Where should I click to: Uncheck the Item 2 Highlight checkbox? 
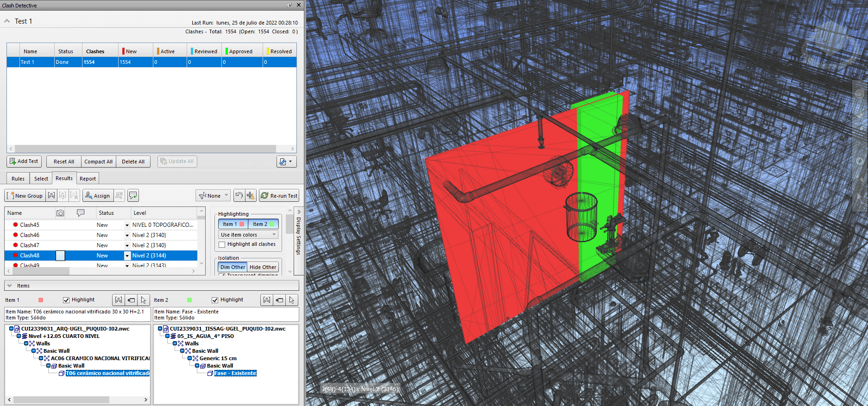(x=215, y=300)
